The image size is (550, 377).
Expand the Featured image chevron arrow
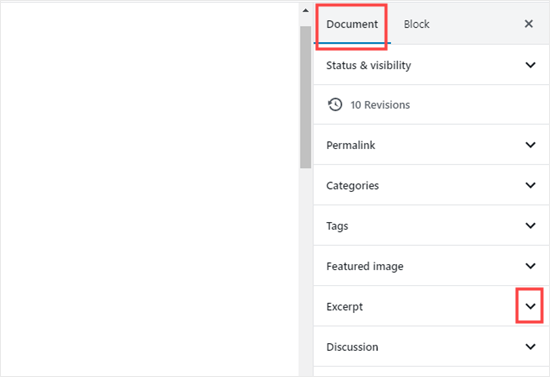[530, 266]
